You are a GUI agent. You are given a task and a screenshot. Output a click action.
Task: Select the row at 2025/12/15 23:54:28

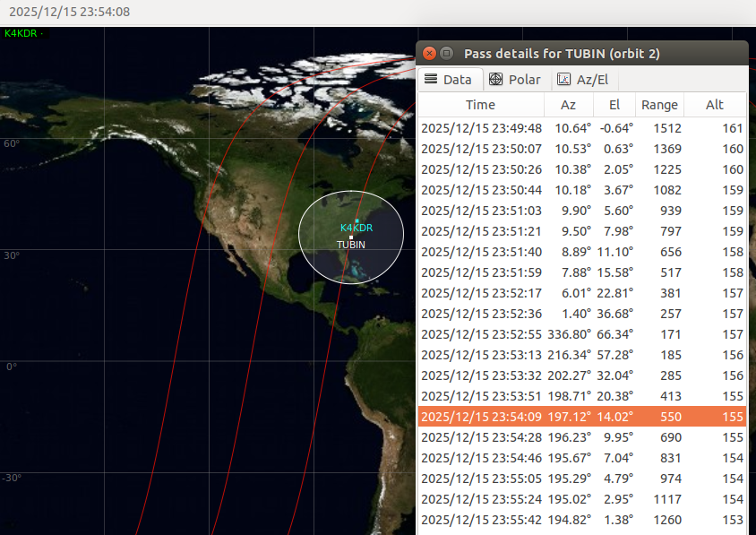[582, 437]
